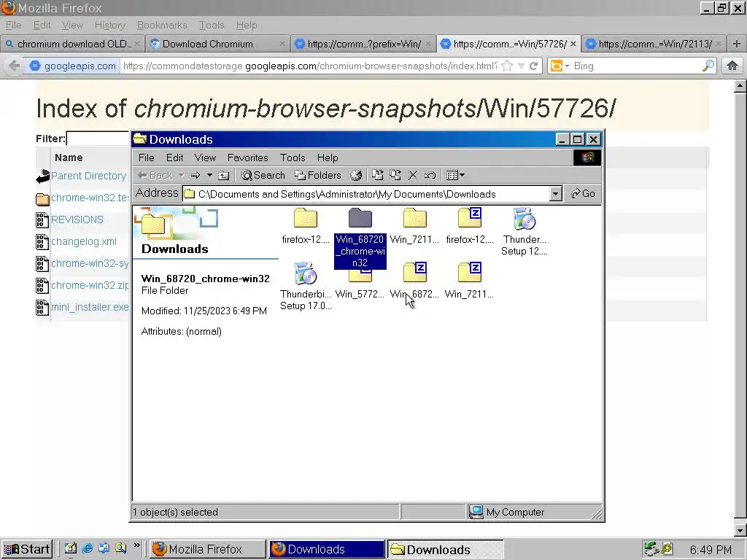Image resolution: width=747 pixels, height=560 pixels.
Task: Open the Back history dropdown arrow
Action: (x=182, y=175)
